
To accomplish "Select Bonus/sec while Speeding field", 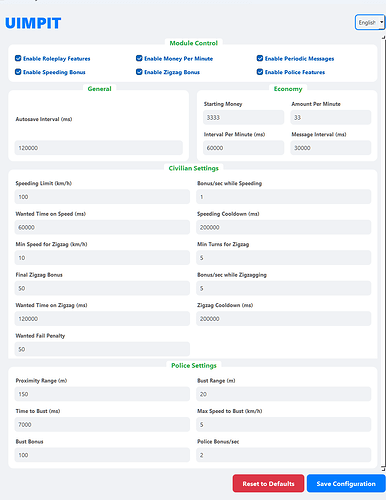I will point(284,197).
